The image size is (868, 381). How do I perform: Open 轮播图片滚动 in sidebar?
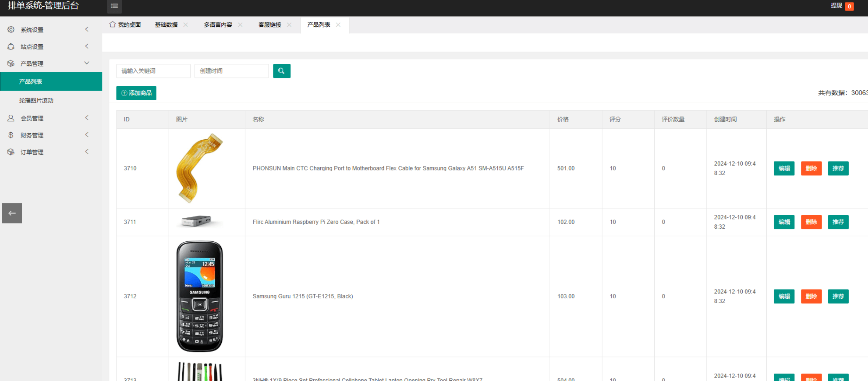point(36,100)
